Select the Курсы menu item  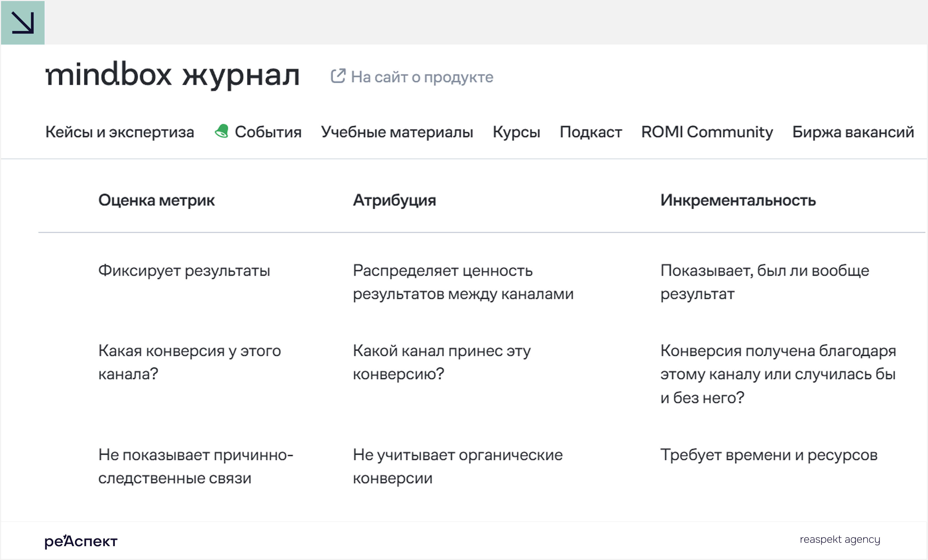click(516, 132)
